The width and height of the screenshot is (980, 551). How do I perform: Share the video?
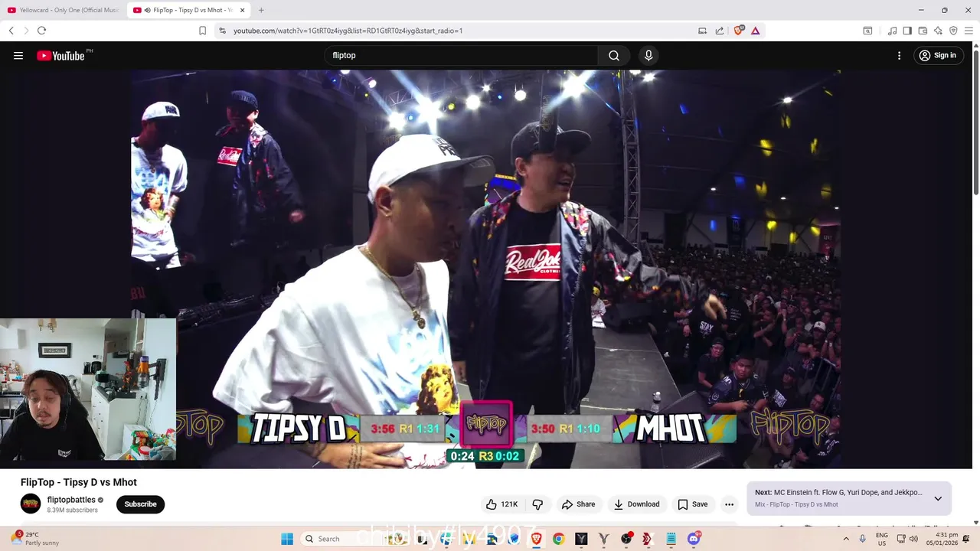(578, 504)
